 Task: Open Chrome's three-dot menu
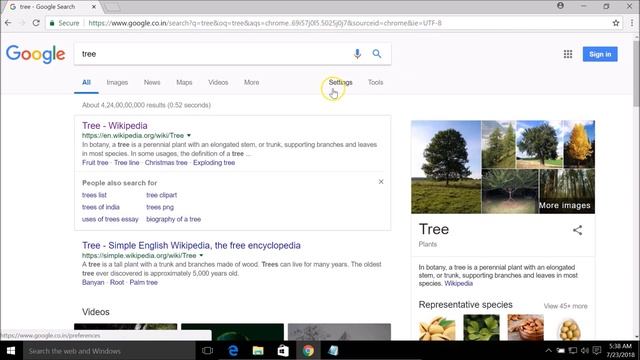[631, 23]
